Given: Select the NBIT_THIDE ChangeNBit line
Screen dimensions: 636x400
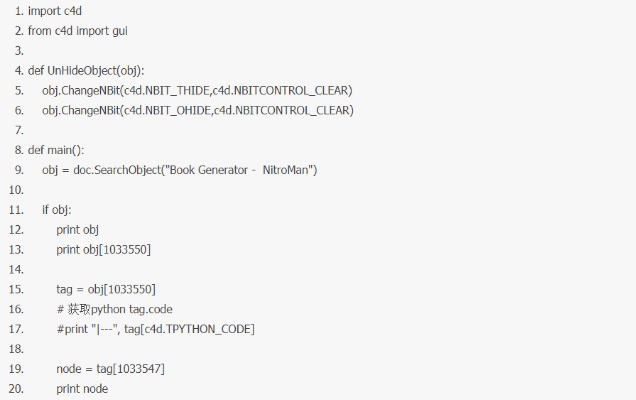Looking at the screenshot, I should (197, 91).
